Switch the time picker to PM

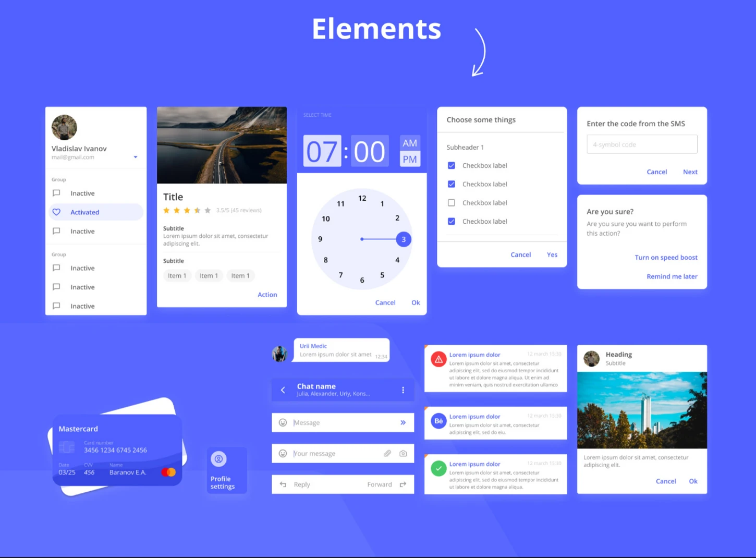pos(410,158)
